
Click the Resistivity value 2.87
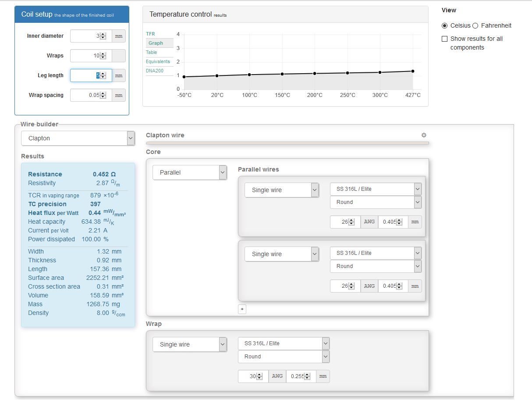point(102,183)
